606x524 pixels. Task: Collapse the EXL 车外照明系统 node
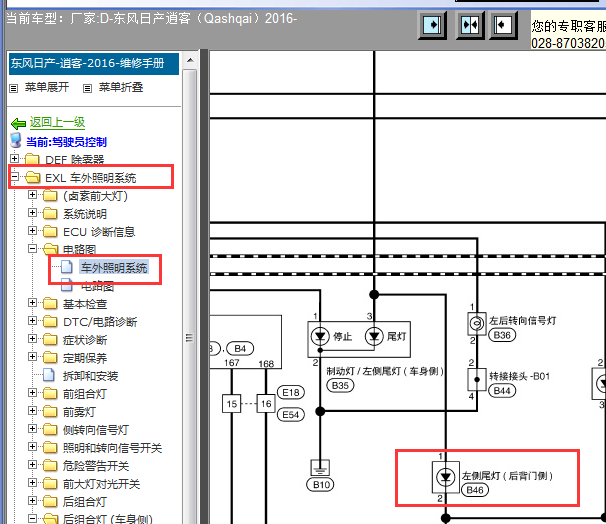click(x=14, y=177)
